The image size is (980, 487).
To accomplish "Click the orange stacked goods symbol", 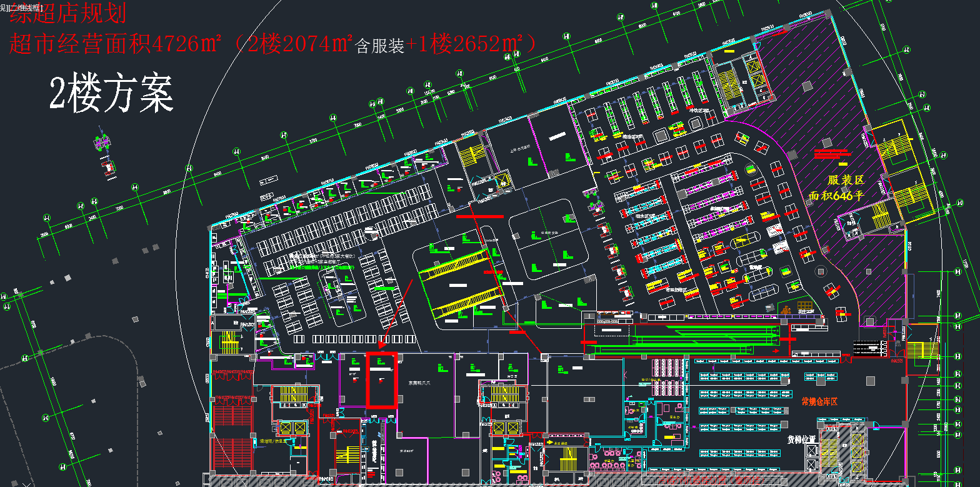I will point(786,308).
